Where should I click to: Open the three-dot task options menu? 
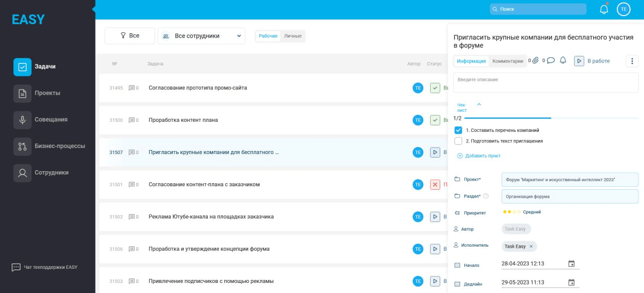[x=632, y=61]
